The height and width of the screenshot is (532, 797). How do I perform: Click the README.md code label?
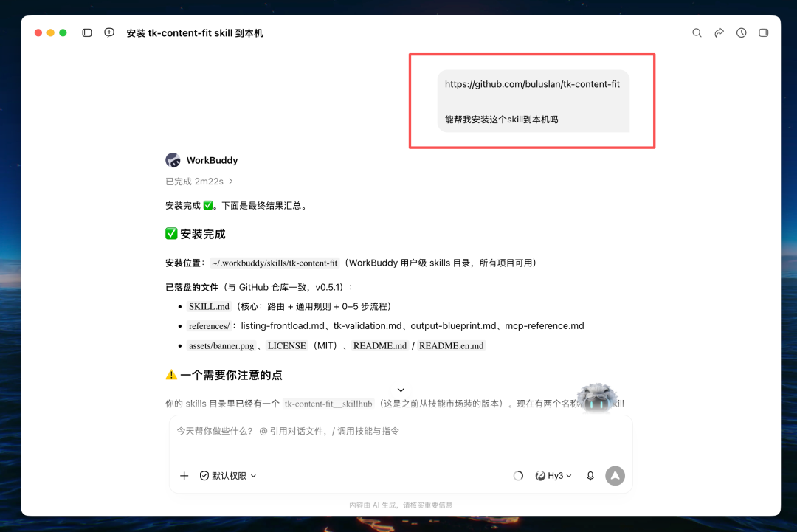(380, 345)
